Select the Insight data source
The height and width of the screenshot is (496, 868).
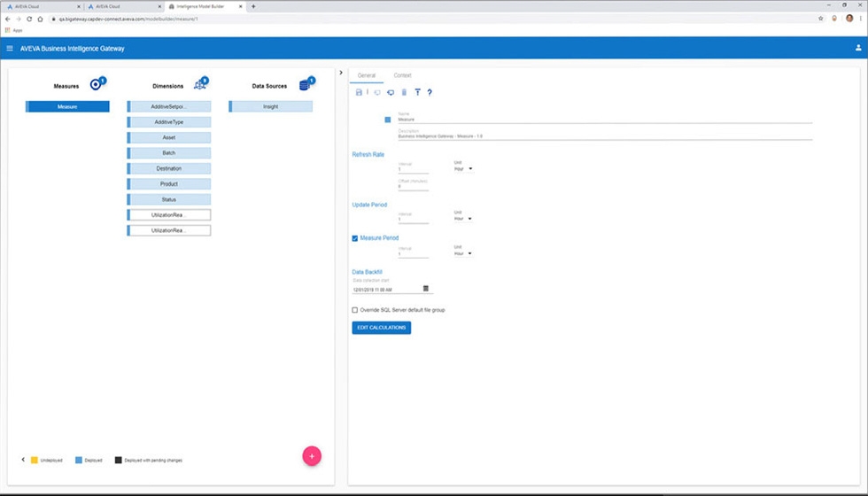coord(271,106)
